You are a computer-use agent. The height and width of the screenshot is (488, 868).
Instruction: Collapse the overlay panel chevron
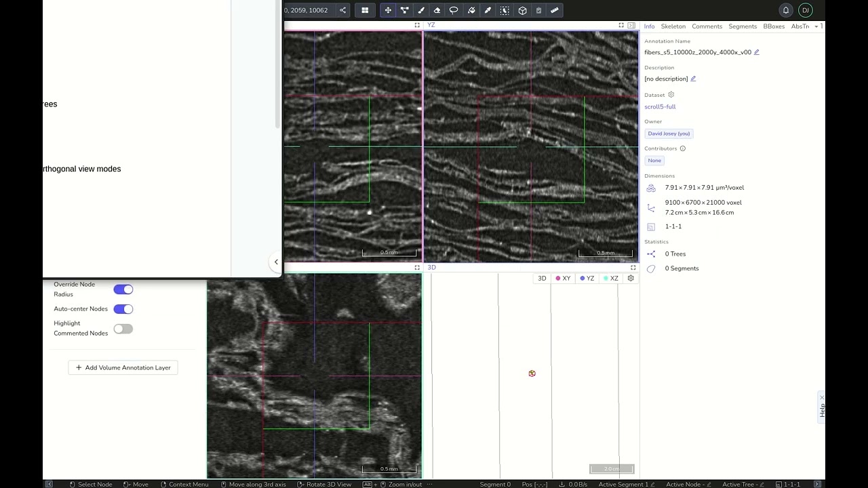tap(276, 262)
